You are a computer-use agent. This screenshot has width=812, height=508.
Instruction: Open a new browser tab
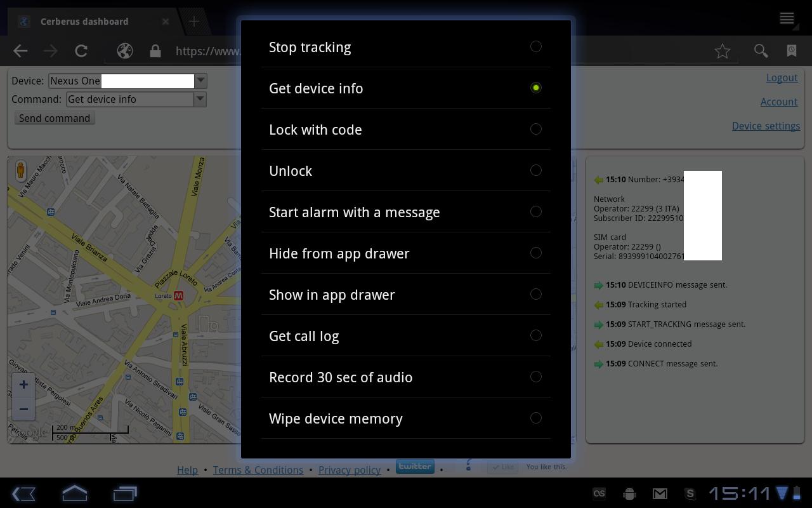(194, 22)
